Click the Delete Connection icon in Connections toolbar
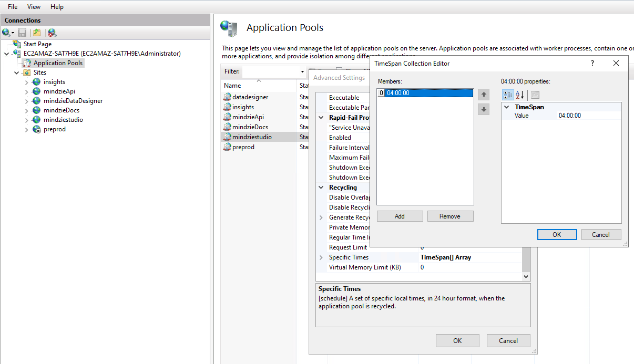The image size is (634, 364). (52, 33)
